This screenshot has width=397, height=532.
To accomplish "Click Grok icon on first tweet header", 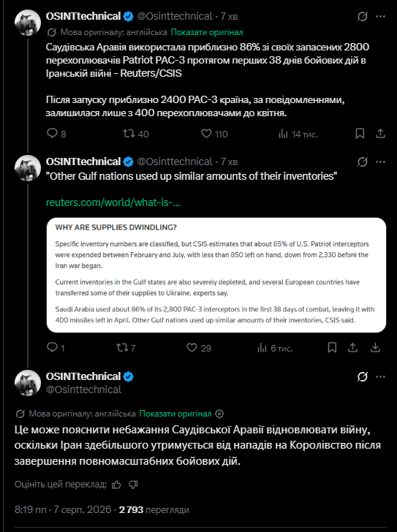I will (363, 16).
